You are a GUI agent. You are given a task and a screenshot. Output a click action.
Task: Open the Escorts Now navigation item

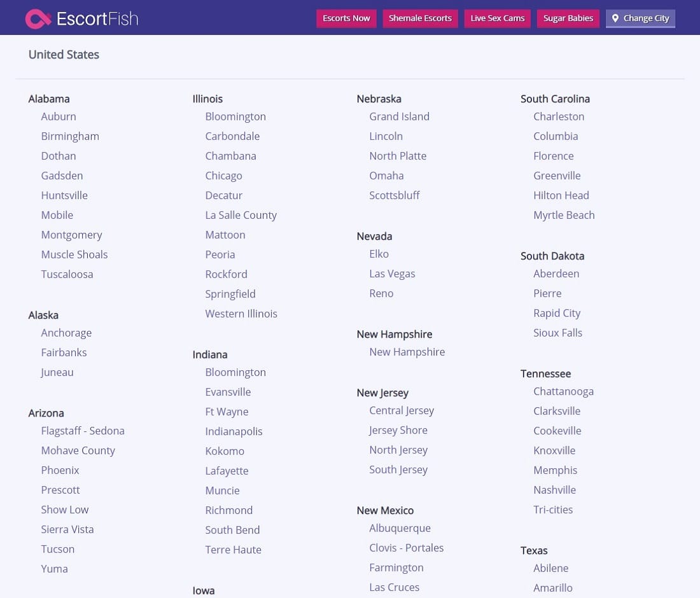tap(346, 18)
